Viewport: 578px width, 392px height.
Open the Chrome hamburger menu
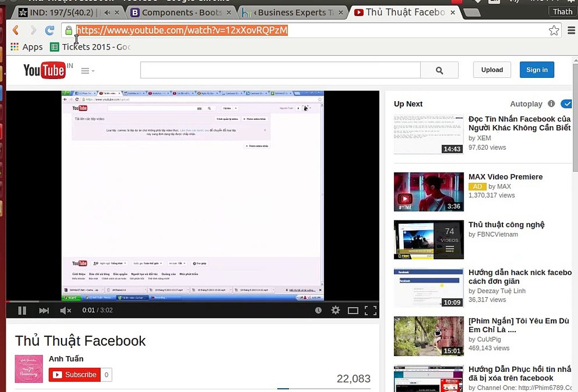tap(571, 30)
